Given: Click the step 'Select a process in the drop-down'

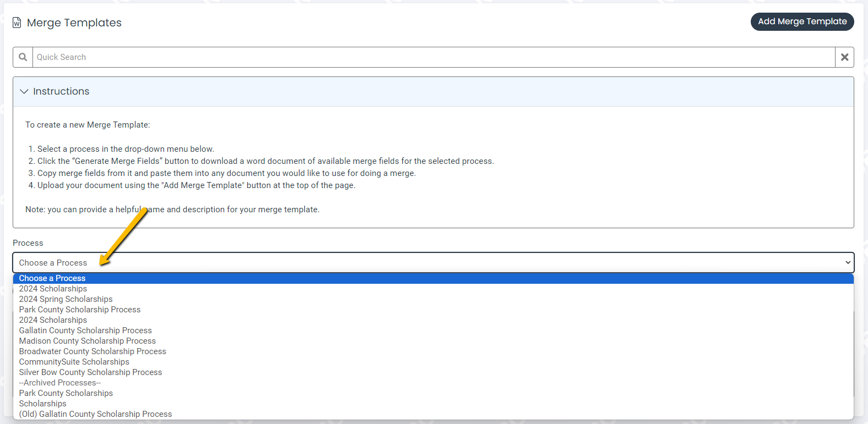Looking at the screenshot, I should pos(125,149).
